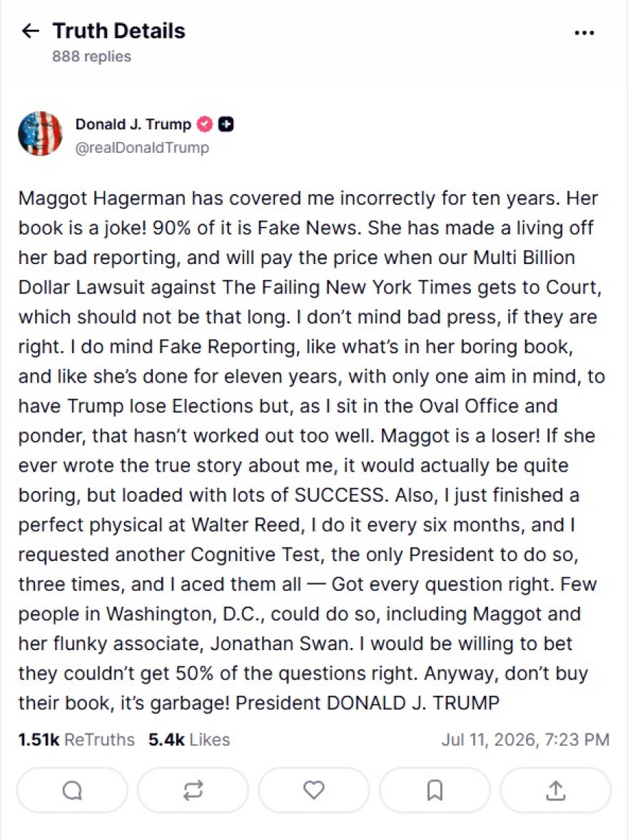Go back using the left arrow
The image size is (628, 840).
30,31
